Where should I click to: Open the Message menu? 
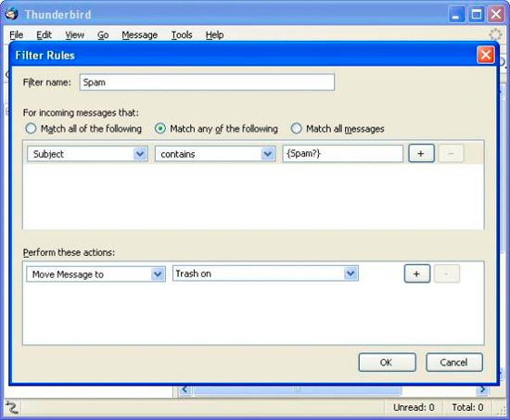click(140, 35)
